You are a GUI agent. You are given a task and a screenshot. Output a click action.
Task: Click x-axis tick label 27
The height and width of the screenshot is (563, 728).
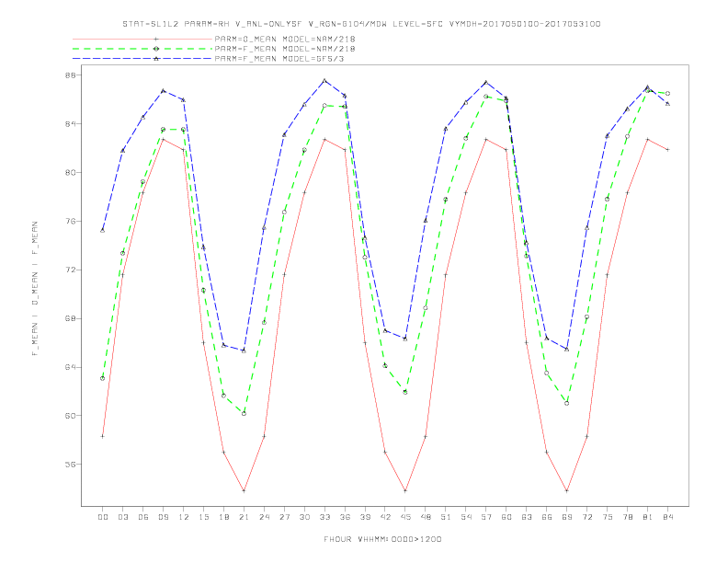(284, 517)
